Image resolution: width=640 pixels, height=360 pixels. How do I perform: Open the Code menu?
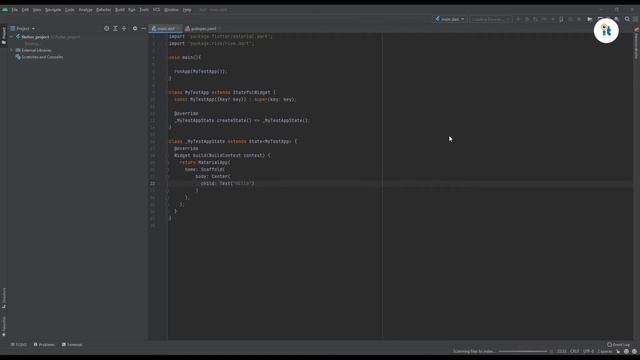(70, 9)
